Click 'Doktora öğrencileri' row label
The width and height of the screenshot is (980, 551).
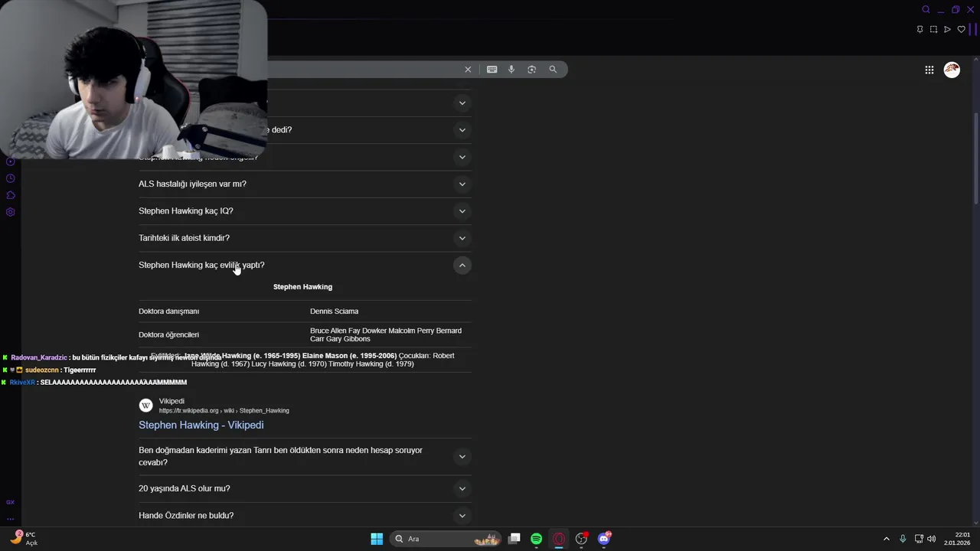coord(168,334)
